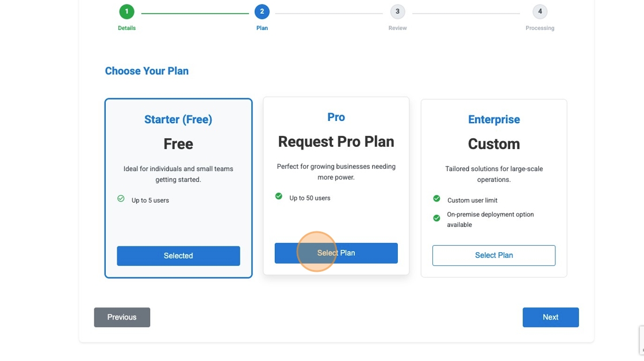Click Select Plan under Request Pro Plan
Screen dimensions: 644x361
pyautogui.click(x=336, y=252)
